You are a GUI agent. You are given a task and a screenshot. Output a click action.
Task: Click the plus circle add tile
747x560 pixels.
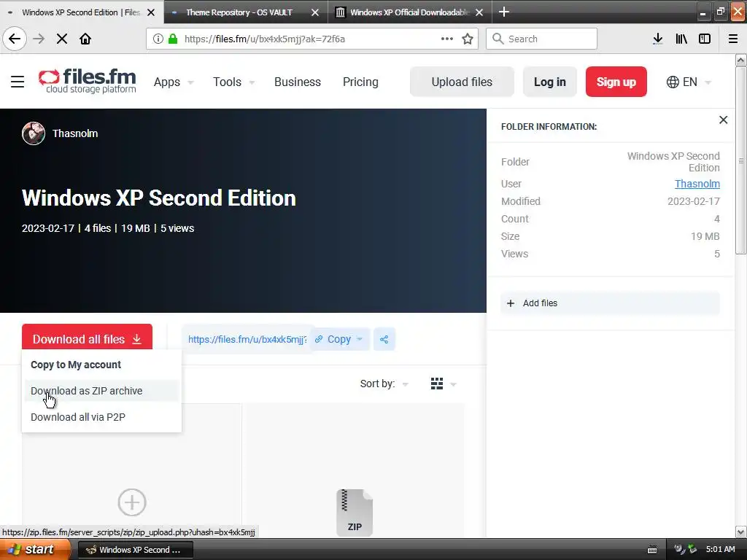point(132,502)
